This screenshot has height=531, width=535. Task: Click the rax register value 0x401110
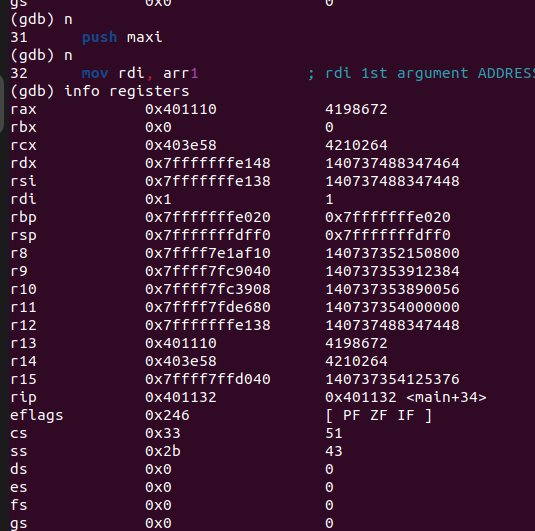tap(181, 109)
